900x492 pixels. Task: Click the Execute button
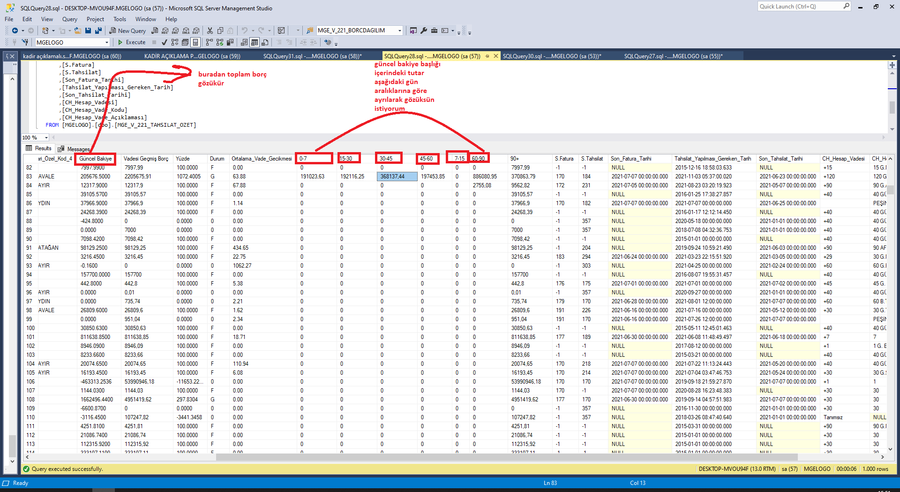click(x=131, y=42)
